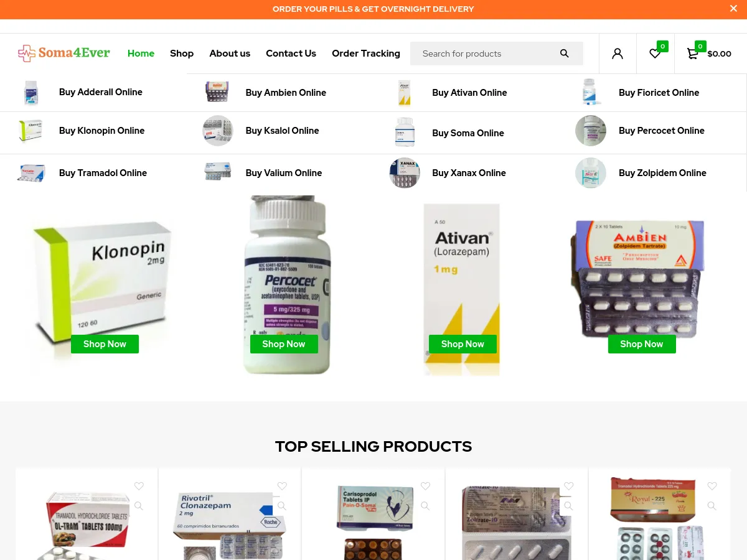Open the About us page
Viewport: 747px width, 560px height.
click(x=230, y=54)
